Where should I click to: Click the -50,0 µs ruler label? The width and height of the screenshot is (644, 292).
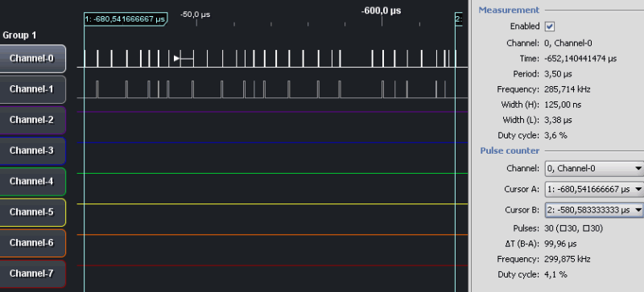[x=195, y=14]
